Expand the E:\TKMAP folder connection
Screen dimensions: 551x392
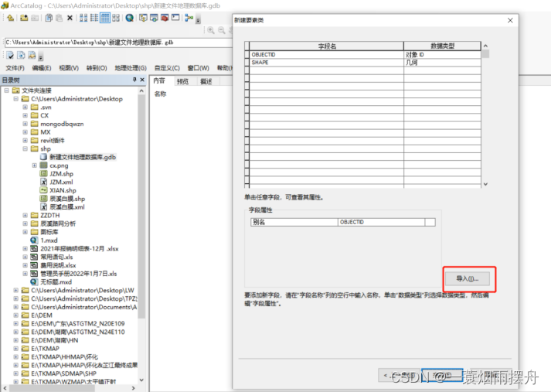tap(15, 349)
